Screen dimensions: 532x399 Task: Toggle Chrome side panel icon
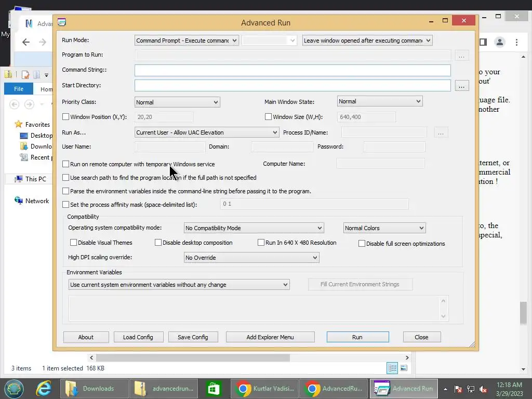coord(483,42)
